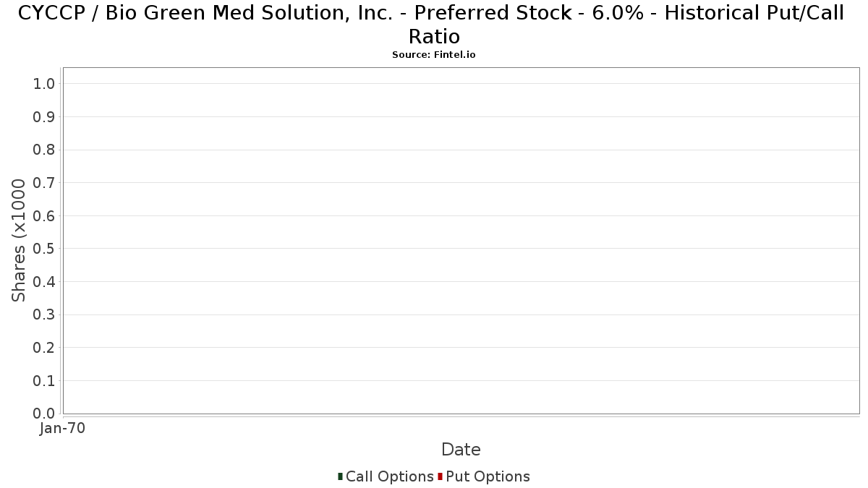
Task: Click the Date x-axis title
Action: [461, 450]
